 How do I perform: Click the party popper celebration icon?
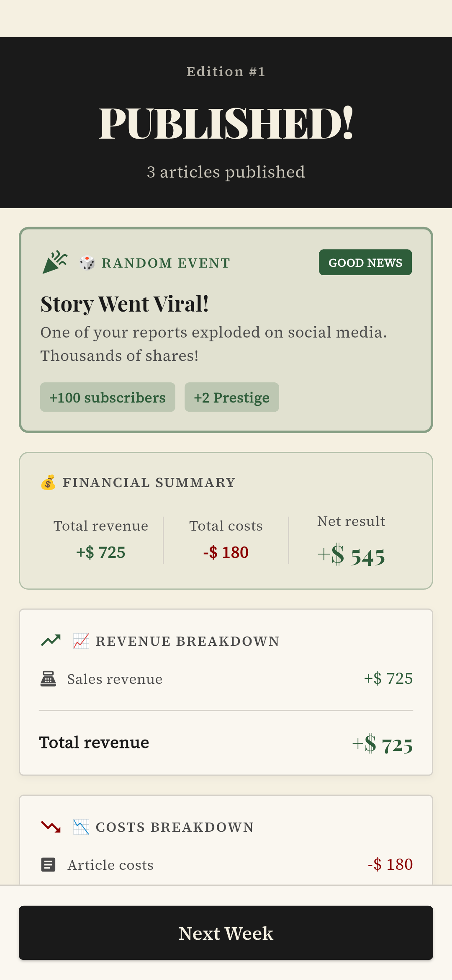[54, 262]
